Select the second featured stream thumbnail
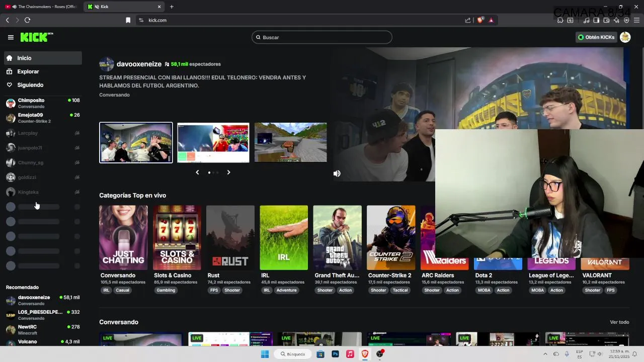The width and height of the screenshot is (644, 362). 213,142
